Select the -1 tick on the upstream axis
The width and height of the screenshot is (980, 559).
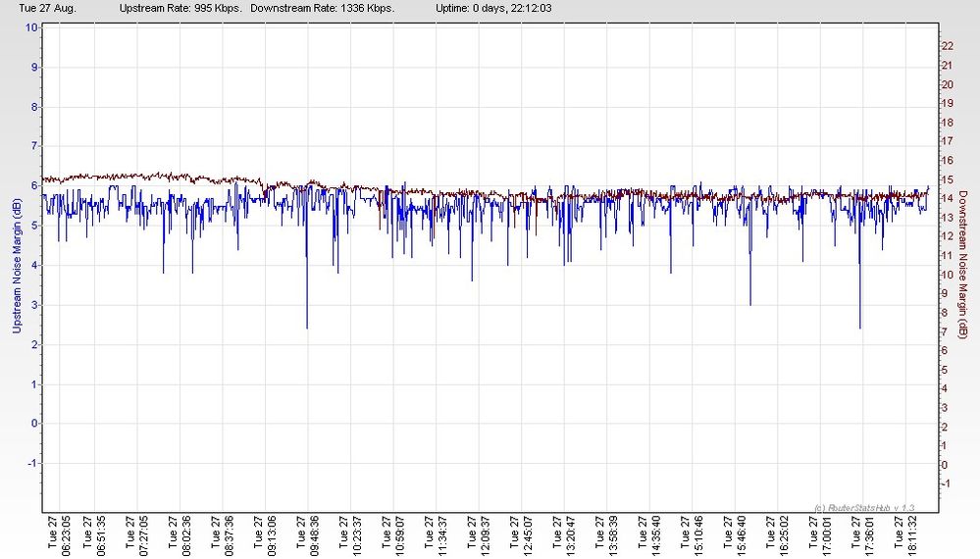[32, 464]
